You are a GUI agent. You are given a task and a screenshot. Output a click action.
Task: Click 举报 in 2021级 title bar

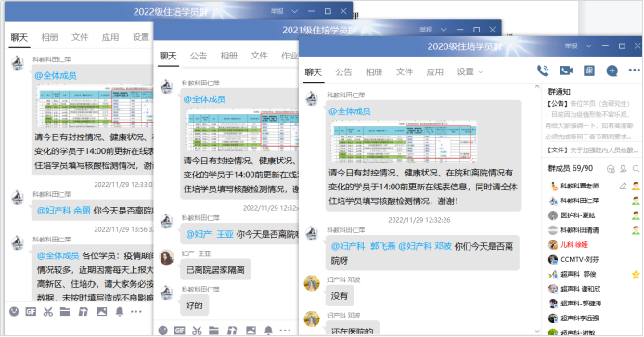click(426, 30)
